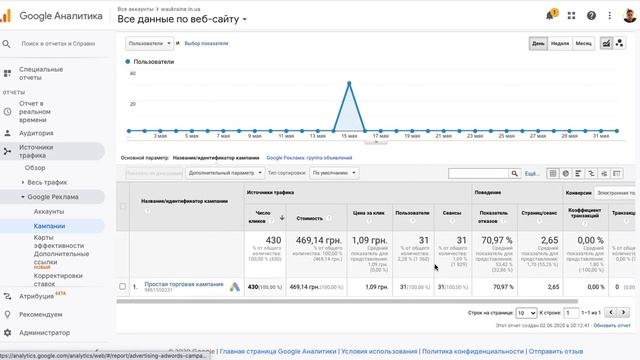Open Источники трафика in sidebar
This screenshot has height=360, width=640.
click(36, 151)
